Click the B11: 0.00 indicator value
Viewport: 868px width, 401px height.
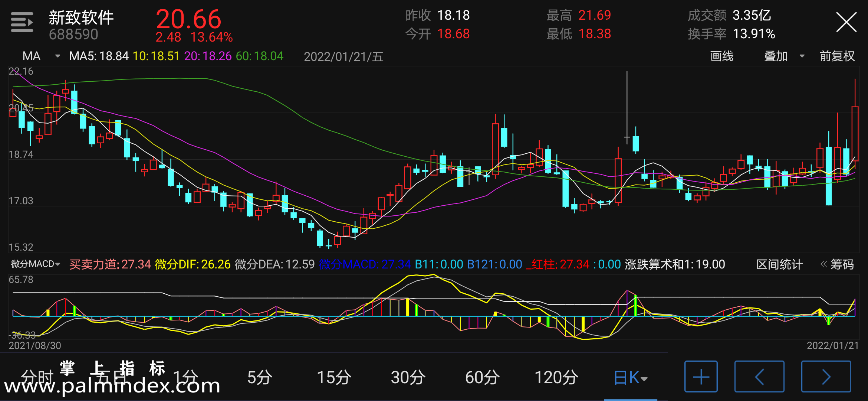(x=439, y=264)
